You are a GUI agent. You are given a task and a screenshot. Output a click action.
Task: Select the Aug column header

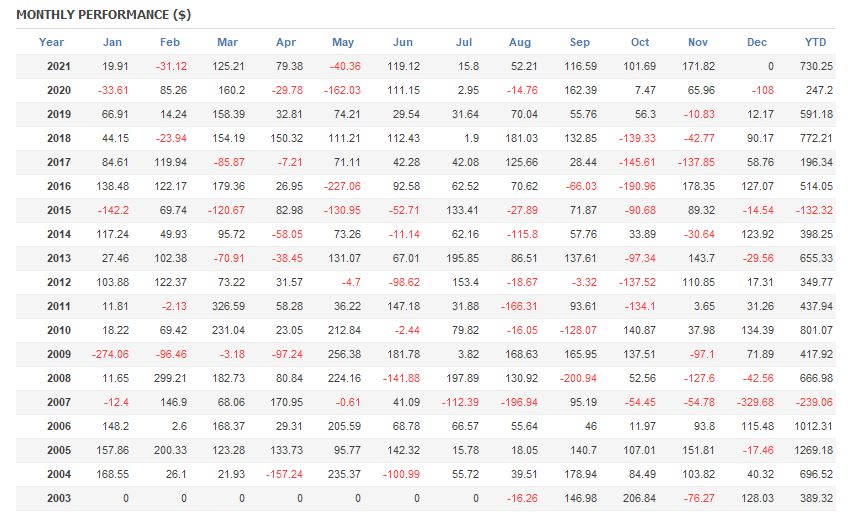pos(520,42)
